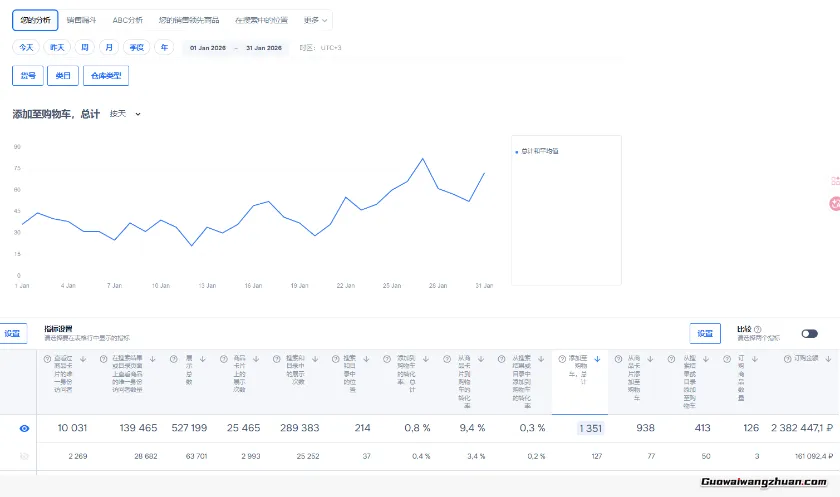Image resolution: width=840 pixels, height=497 pixels.
Task: Show the hidden row starting with 2 269
Action: [25, 456]
